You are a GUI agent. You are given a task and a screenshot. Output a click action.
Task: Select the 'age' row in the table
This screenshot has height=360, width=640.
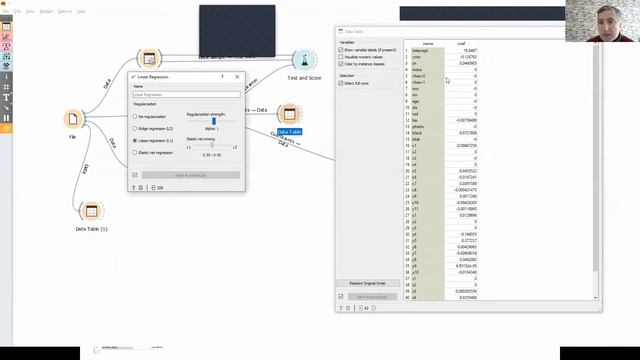[441, 101]
